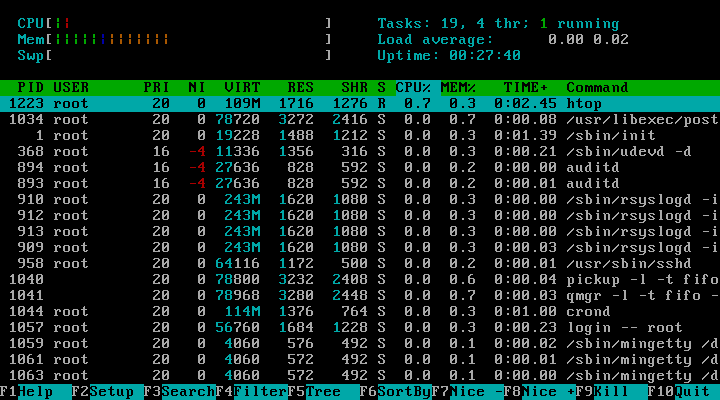The height and width of the screenshot is (400, 720).
Task: Sort by the TIME+ column header
Action: 526,88
